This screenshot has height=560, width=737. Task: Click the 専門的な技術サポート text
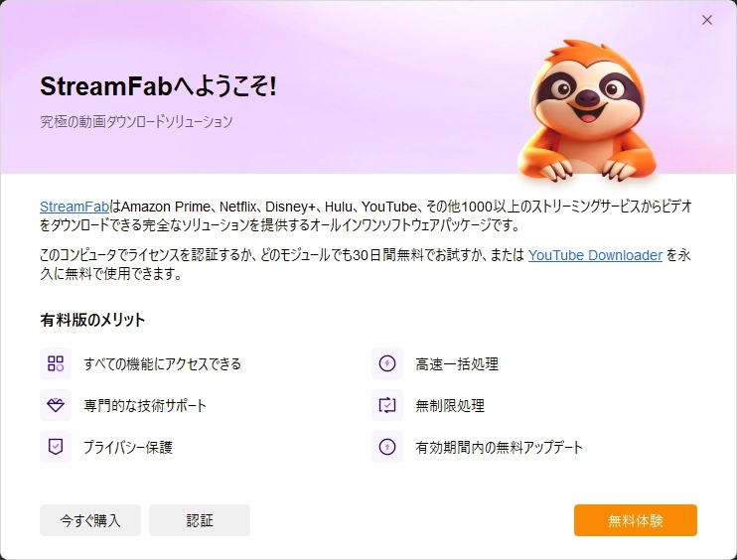pyautogui.click(x=145, y=405)
